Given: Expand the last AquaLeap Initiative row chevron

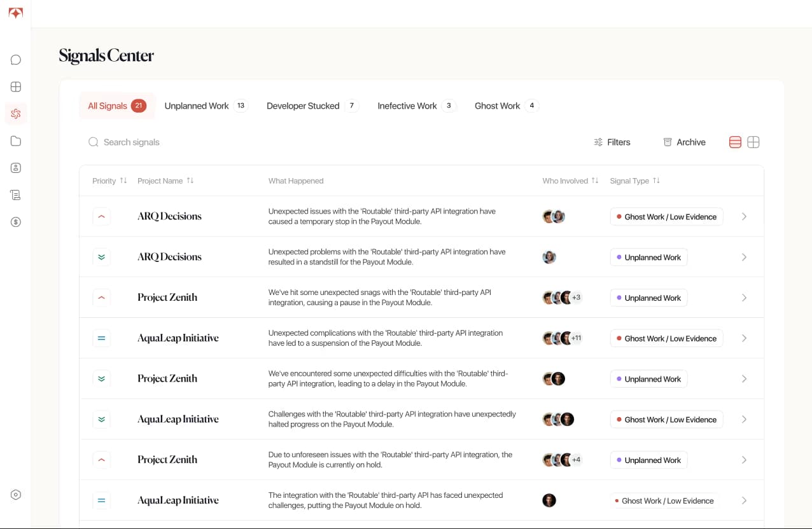Looking at the screenshot, I should (x=744, y=500).
